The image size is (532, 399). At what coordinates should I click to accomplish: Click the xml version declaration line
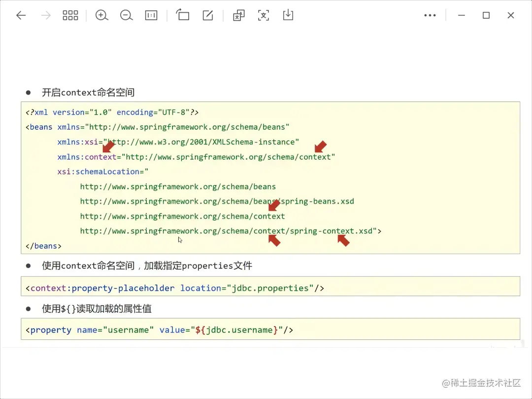[112, 112]
